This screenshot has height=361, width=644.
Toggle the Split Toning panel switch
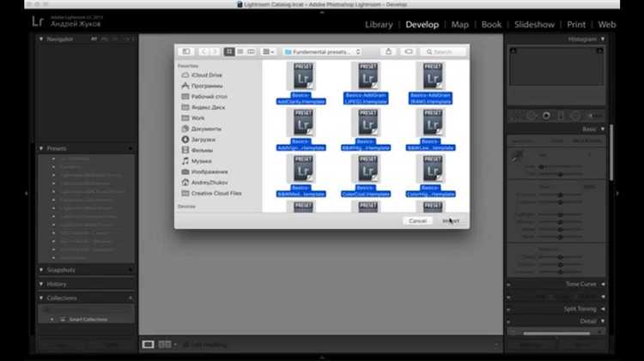click(x=509, y=309)
